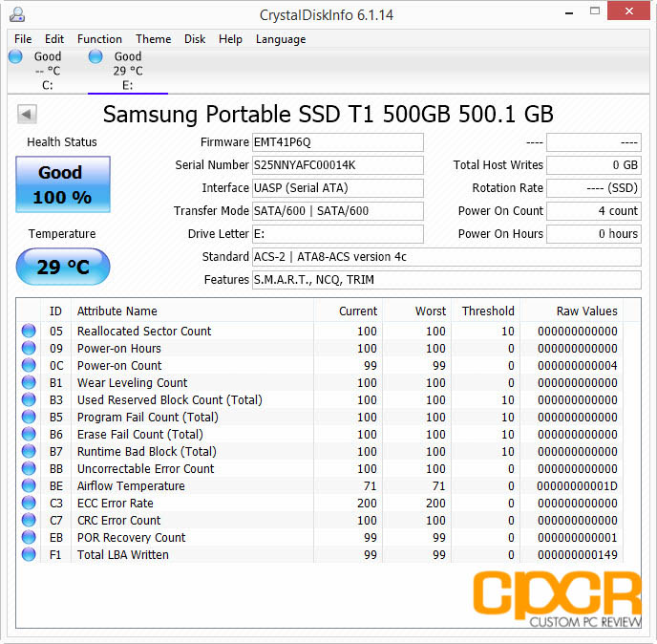This screenshot has width=657, height=644.
Task: Click the CrystalDiskInfo app icon in title bar
Action: coord(17,14)
